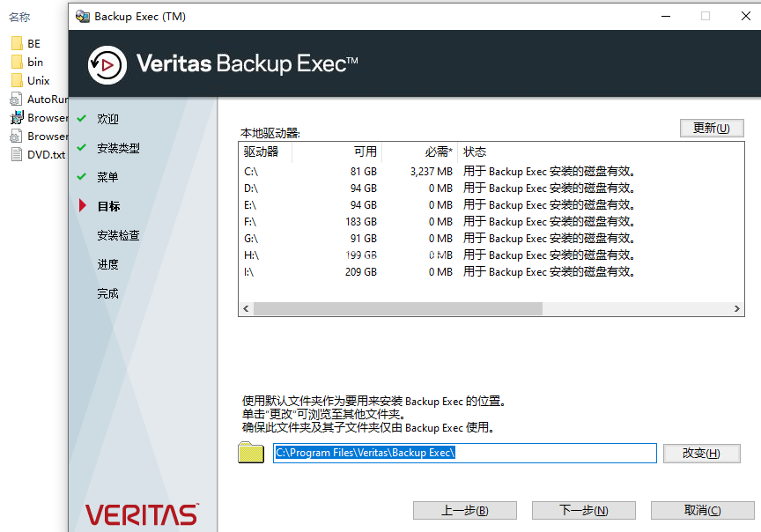This screenshot has height=532, width=761.
Task: Click the 可用 column header
Action: [336, 151]
